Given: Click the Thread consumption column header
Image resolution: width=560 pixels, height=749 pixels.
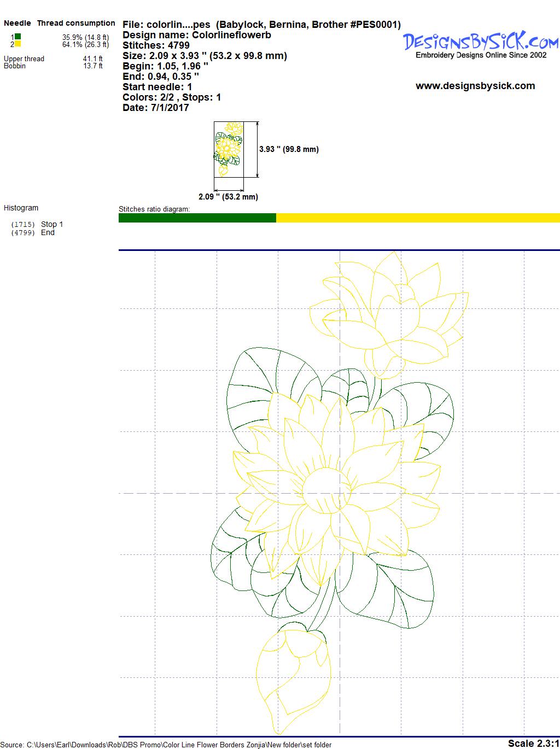Looking at the screenshot, I should tap(75, 23).
